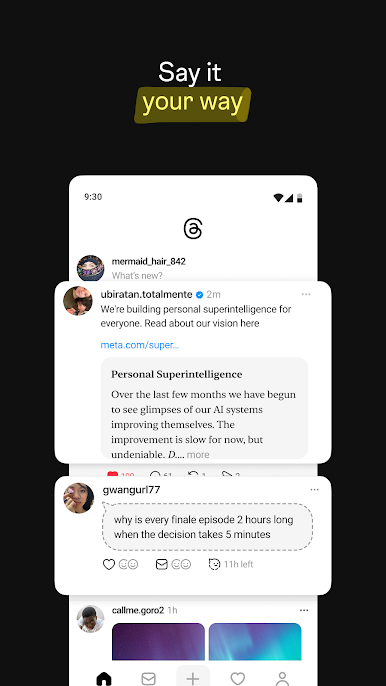Open more options on callme.goro2's post
386x686 pixels.
(304, 610)
